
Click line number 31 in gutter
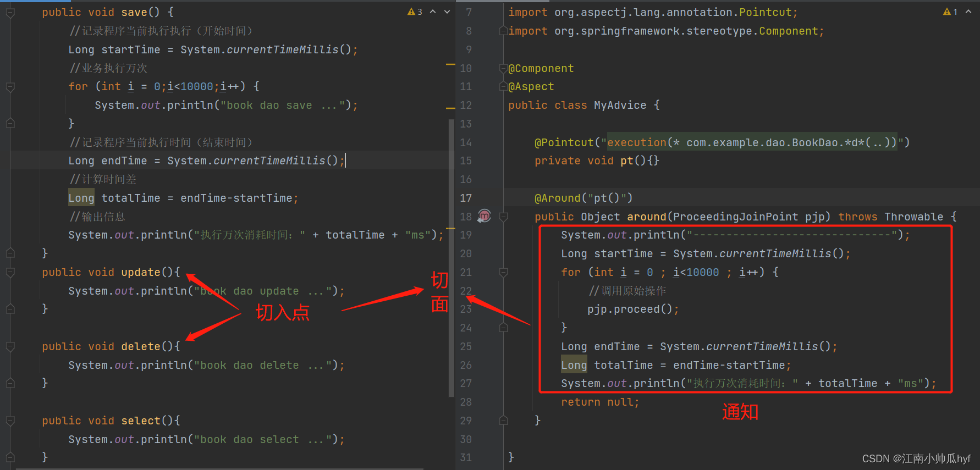pyautogui.click(x=466, y=457)
